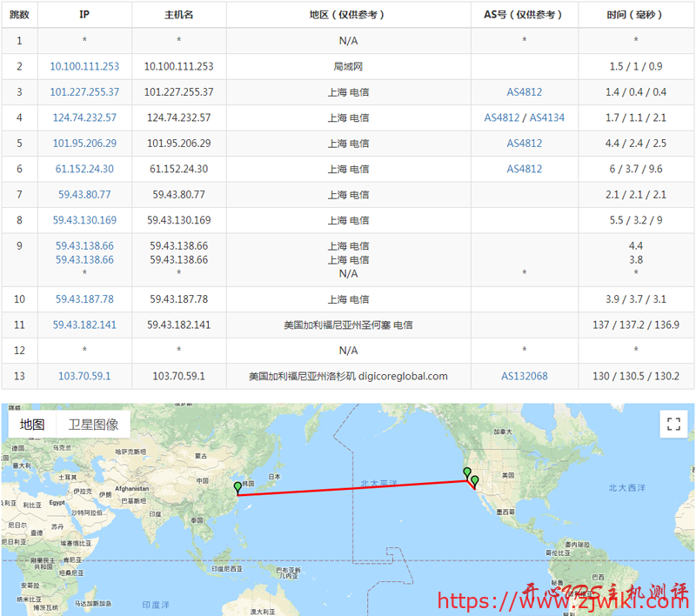Image resolution: width=696 pixels, height=616 pixels.
Task: Click the AS4812 link in hop 6
Action: click(524, 169)
